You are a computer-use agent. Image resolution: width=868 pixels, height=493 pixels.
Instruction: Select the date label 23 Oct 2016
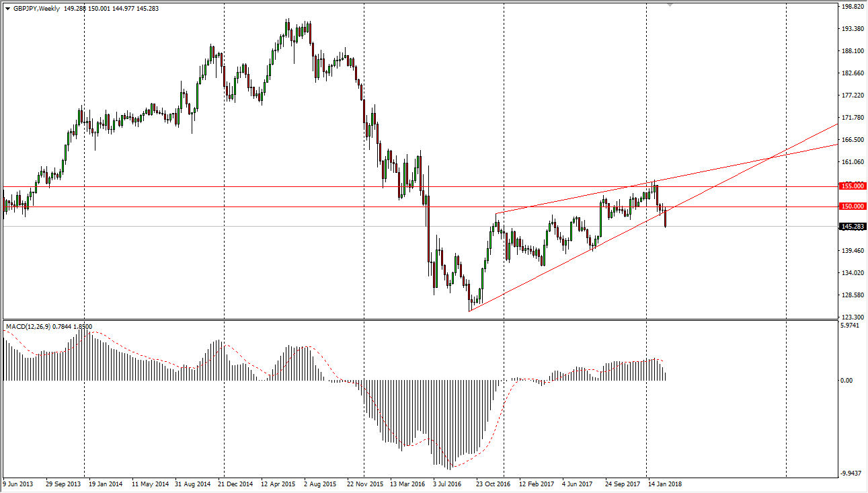pos(493,484)
